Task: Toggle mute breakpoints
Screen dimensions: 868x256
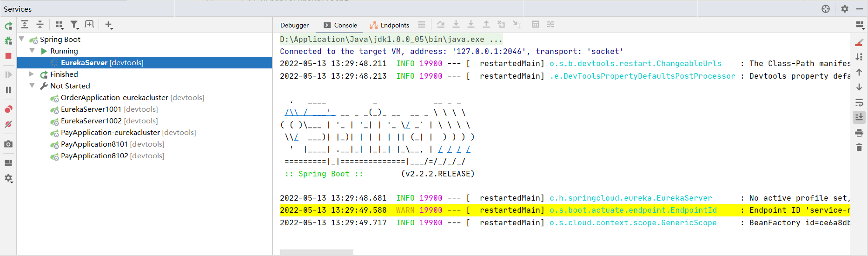Action: coord(8,124)
